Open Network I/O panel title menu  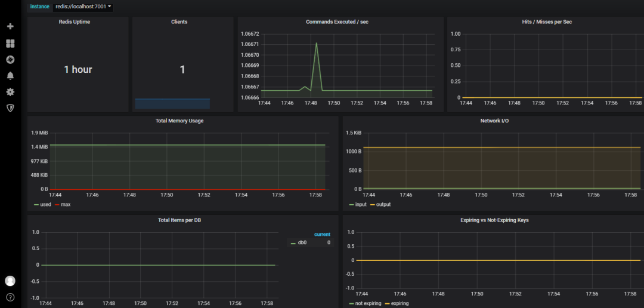(x=495, y=121)
